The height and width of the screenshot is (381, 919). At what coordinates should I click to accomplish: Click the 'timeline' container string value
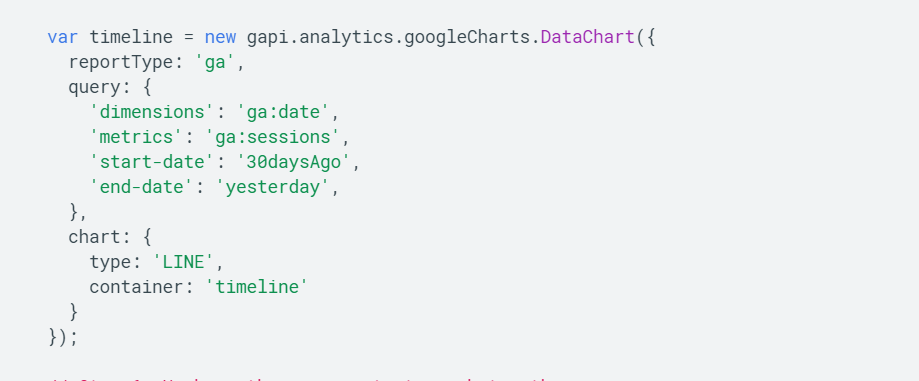257,287
